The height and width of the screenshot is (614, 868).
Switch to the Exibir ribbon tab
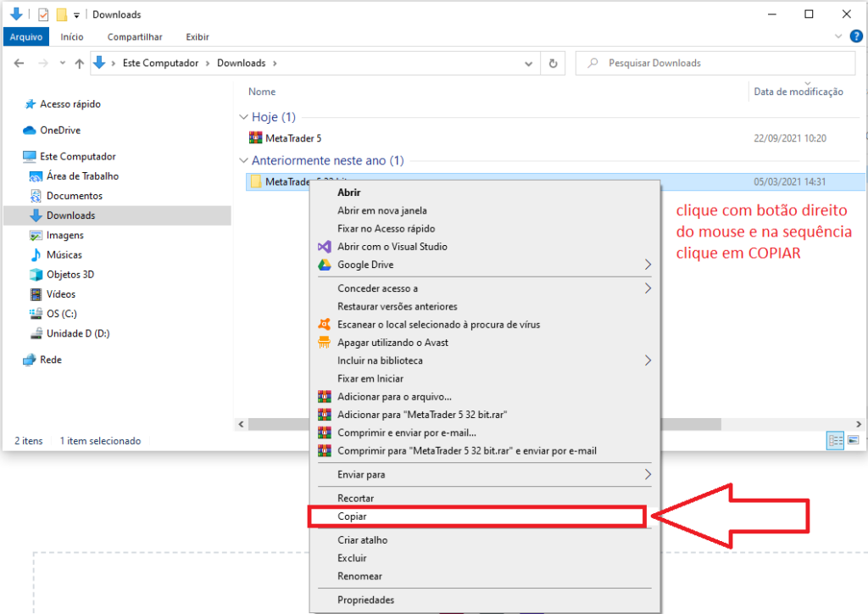coord(197,36)
